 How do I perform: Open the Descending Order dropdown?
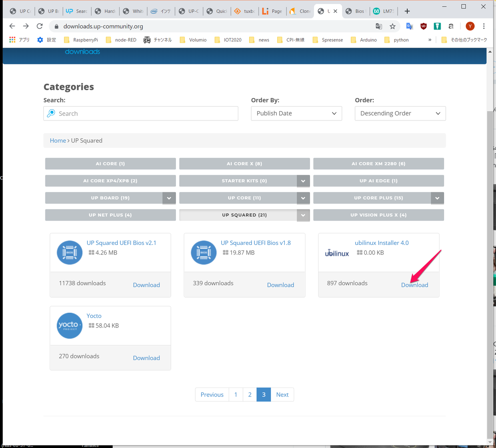point(400,113)
